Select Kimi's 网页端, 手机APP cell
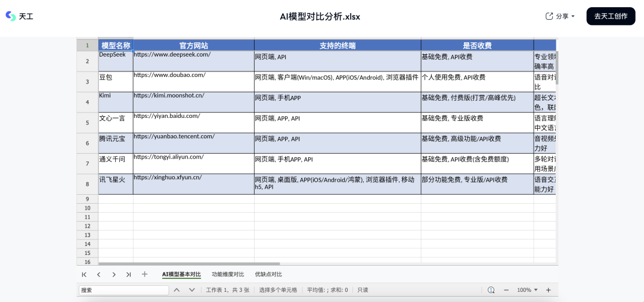 (x=338, y=102)
